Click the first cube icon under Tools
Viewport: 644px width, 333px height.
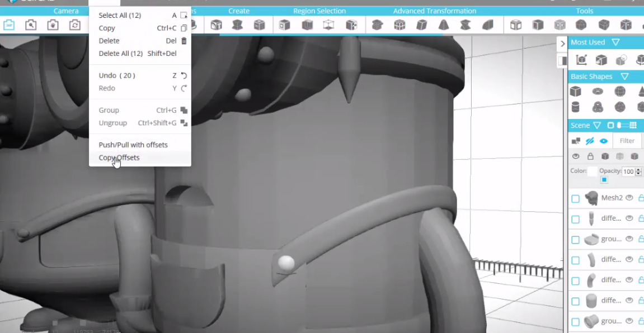[516, 26]
